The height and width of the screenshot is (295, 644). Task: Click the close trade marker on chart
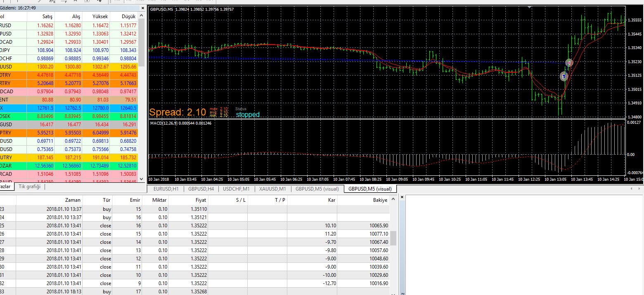tap(569, 63)
